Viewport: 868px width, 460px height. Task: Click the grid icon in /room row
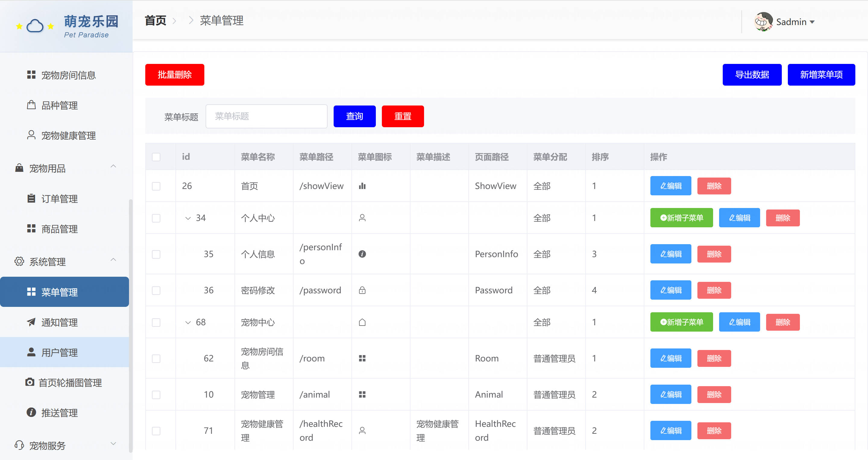point(362,358)
